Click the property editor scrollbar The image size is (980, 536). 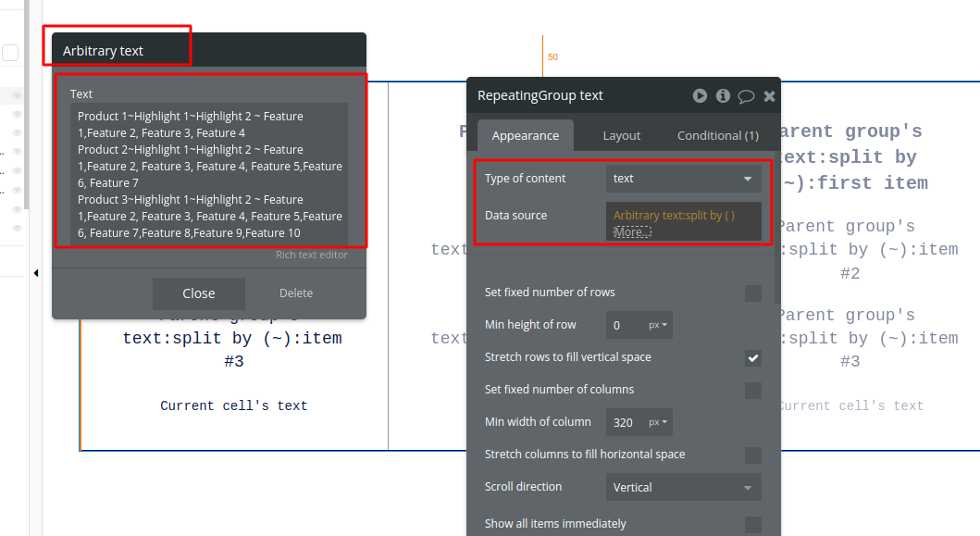point(777,229)
